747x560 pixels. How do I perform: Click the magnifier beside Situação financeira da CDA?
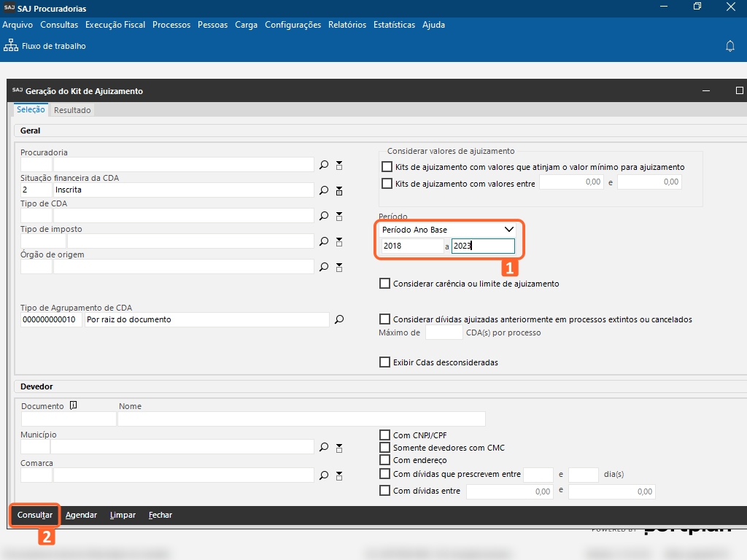click(x=324, y=191)
